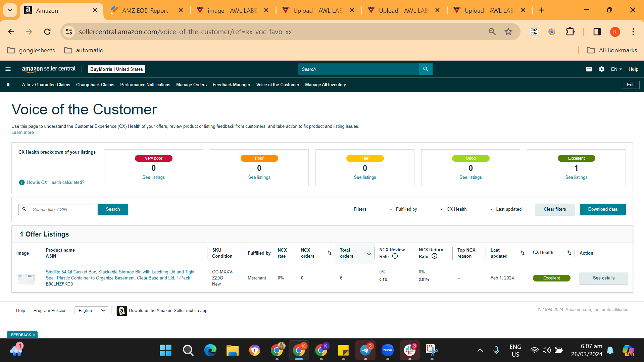Click See listings under Excellent
The height and width of the screenshot is (362, 644).
[x=576, y=177]
